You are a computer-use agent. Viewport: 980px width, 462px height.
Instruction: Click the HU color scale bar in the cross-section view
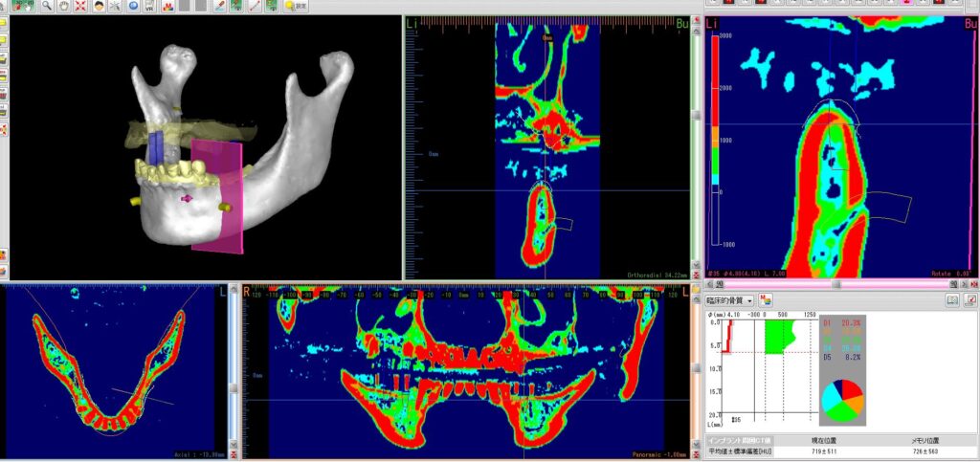[715, 140]
